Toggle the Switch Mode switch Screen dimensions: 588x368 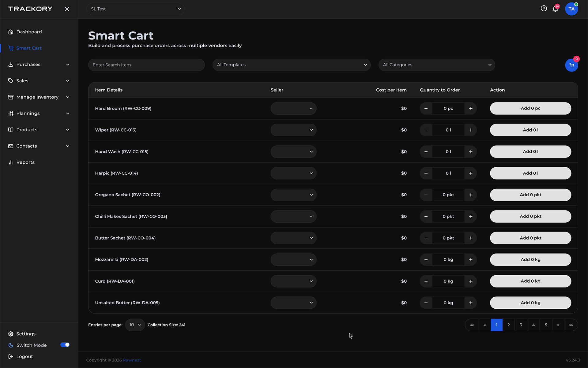click(65, 345)
